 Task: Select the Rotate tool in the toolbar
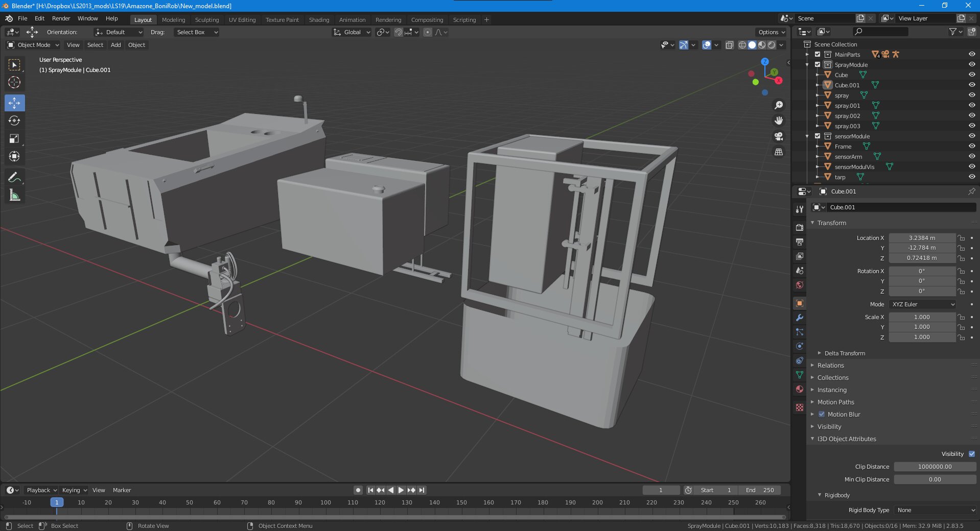pos(14,120)
